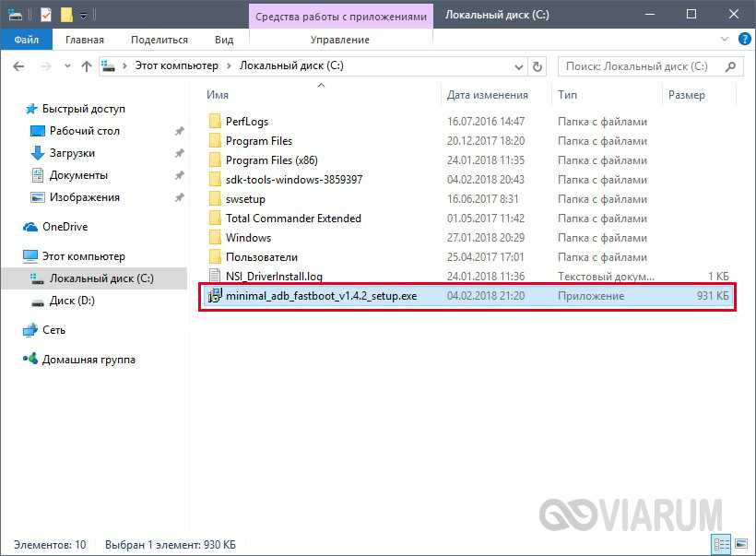The image size is (756, 556).
Task: Sort by the Дата изменения column header
Action: 487,95
